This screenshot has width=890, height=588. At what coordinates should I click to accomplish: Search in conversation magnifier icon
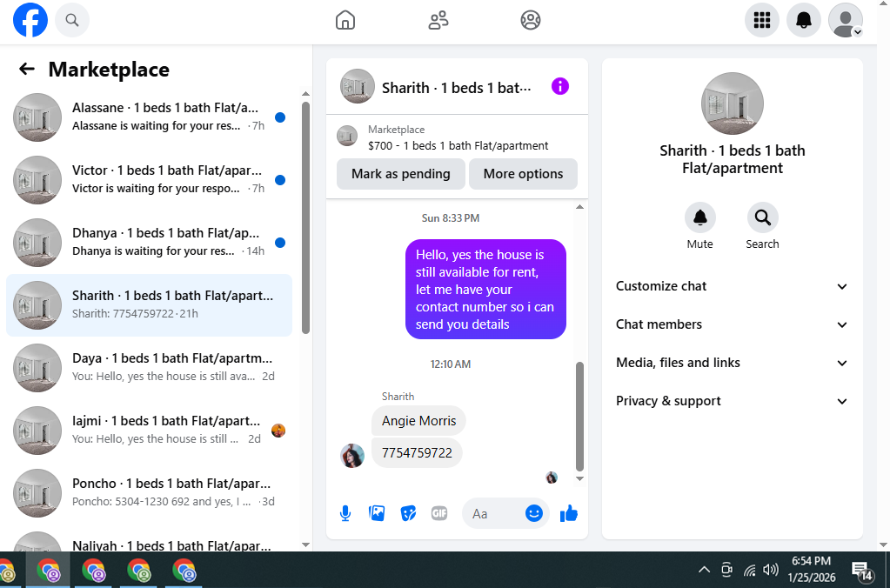point(762,217)
